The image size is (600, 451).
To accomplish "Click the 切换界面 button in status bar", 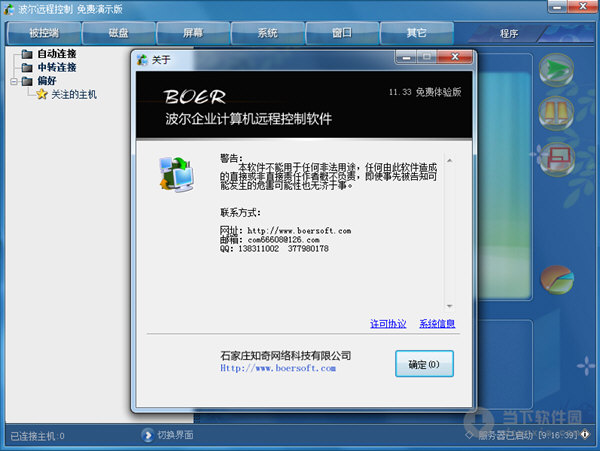I will click(x=175, y=435).
